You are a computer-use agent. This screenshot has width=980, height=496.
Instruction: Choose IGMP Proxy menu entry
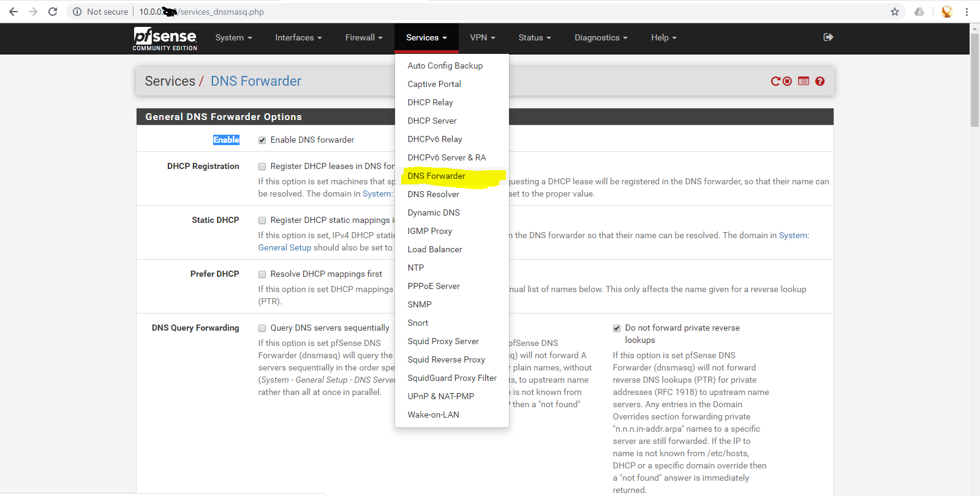[452, 231]
